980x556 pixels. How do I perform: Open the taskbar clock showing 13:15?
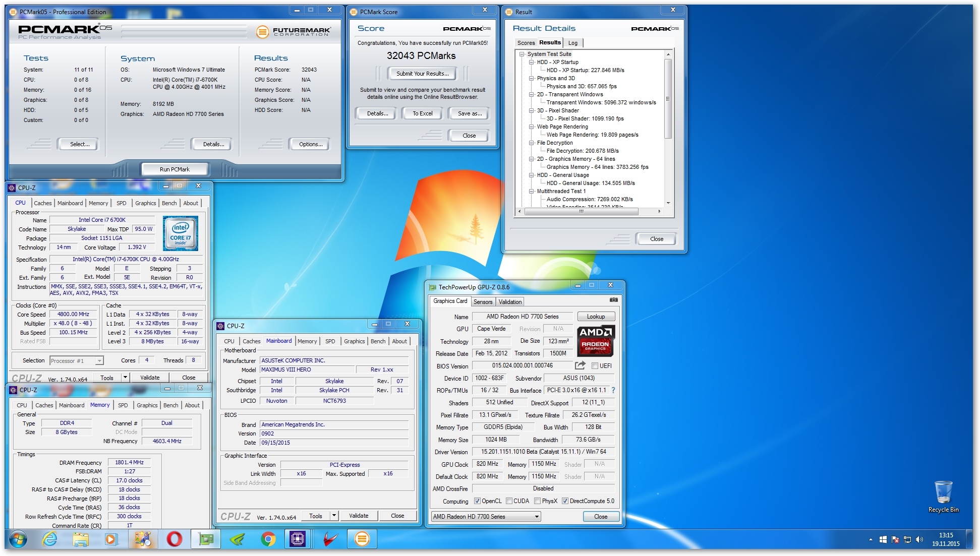pyautogui.click(x=946, y=539)
